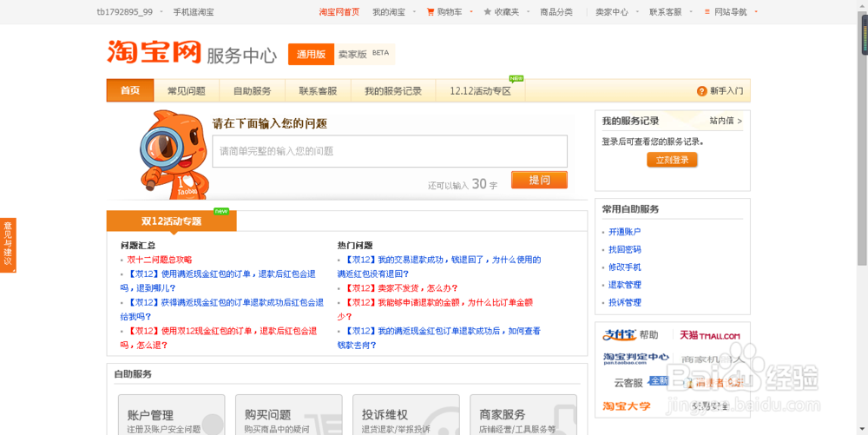Image resolution: width=868 pixels, height=435 pixels.
Task: Click the orange Taobao mascot with magnifying glass
Action: (174, 154)
